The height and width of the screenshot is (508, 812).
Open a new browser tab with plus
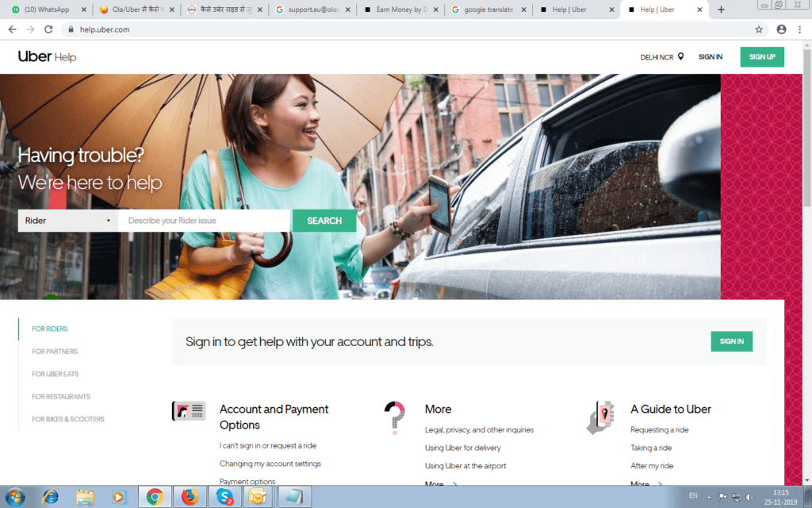(x=721, y=10)
